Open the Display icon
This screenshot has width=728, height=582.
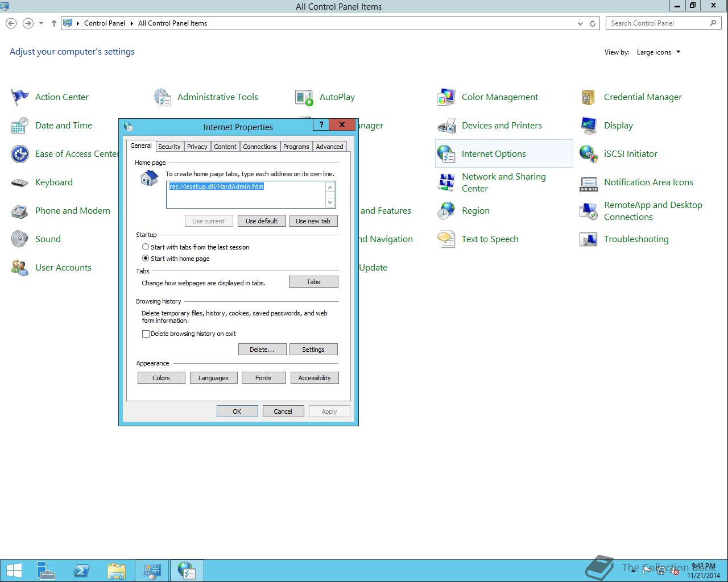pyautogui.click(x=589, y=126)
